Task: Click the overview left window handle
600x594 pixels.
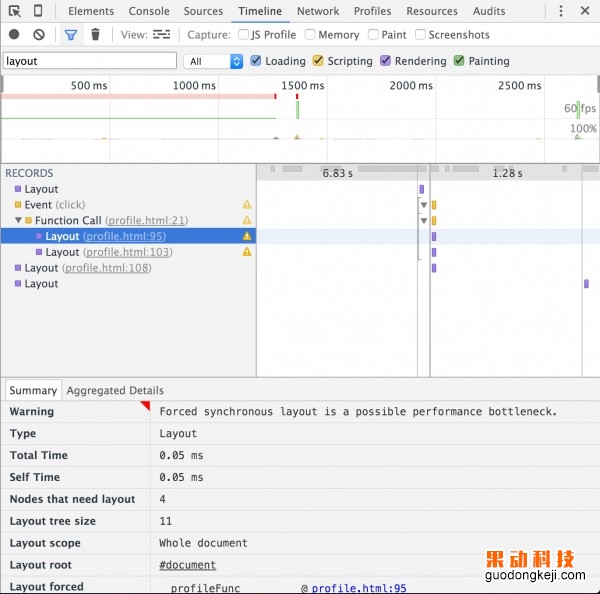Action: pos(2,84)
